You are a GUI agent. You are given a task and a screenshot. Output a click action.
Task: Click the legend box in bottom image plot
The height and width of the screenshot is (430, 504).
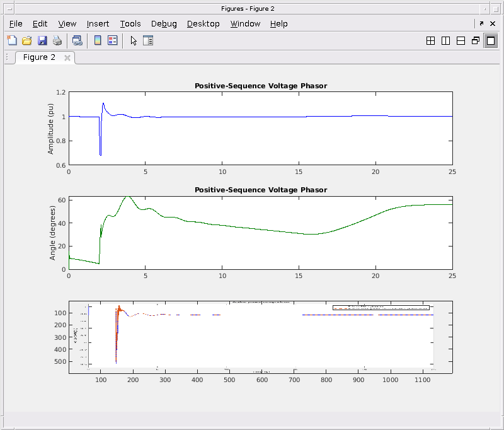point(381,308)
